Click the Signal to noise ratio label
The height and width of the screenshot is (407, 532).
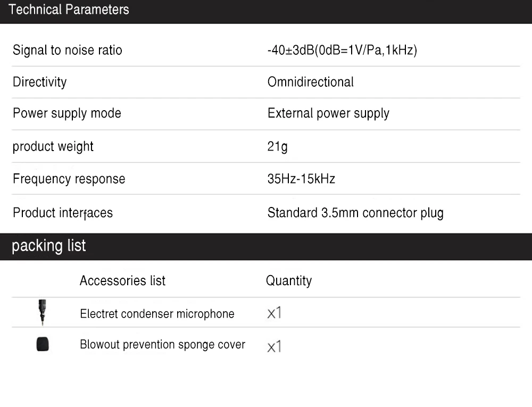pyautogui.click(x=68, y=50)
